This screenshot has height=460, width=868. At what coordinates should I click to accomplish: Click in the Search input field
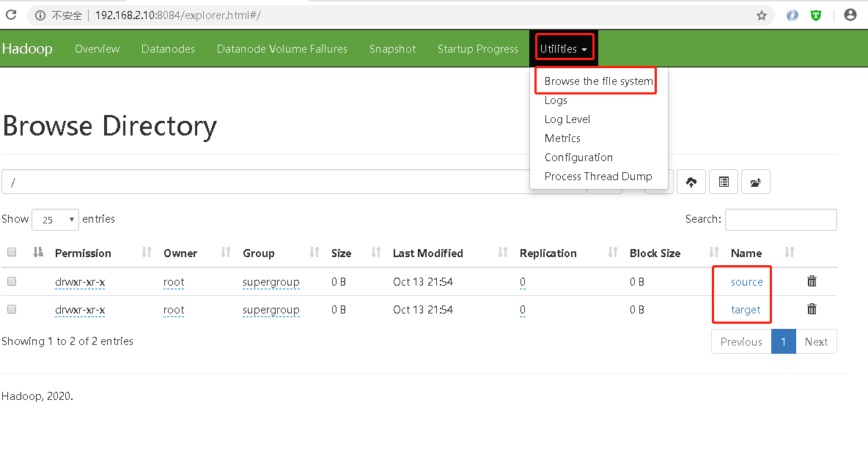781,220
